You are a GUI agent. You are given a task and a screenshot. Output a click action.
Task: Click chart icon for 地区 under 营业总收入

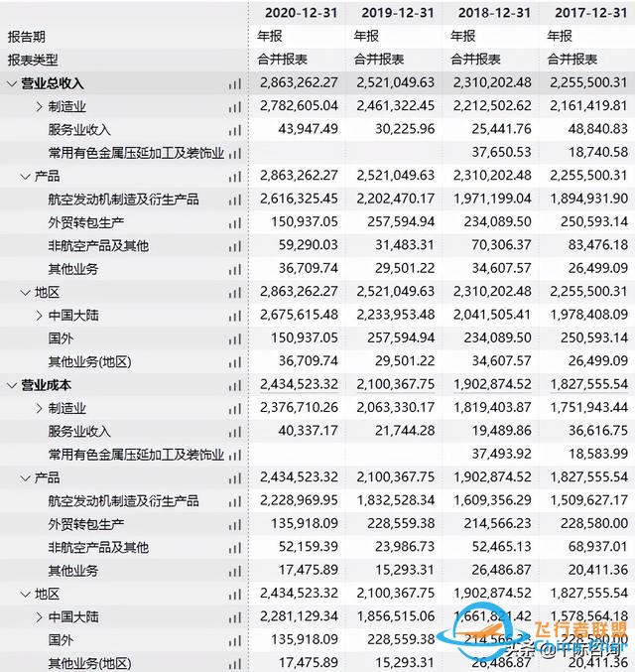(235, 292)
